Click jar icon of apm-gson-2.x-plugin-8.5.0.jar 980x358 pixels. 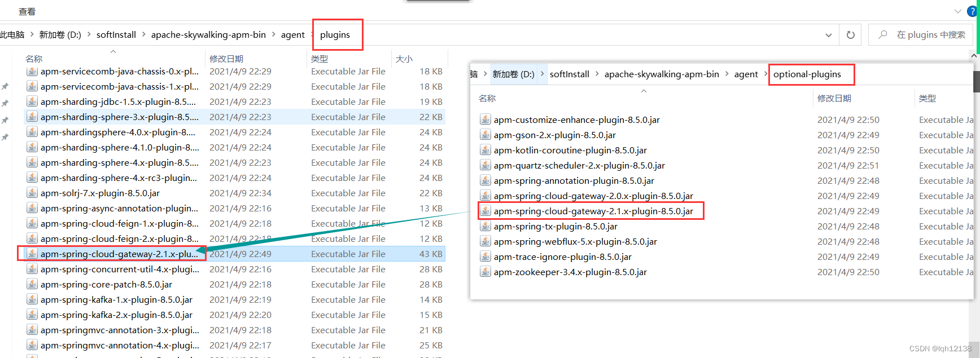pyautogui.click(x=485, y=135)
